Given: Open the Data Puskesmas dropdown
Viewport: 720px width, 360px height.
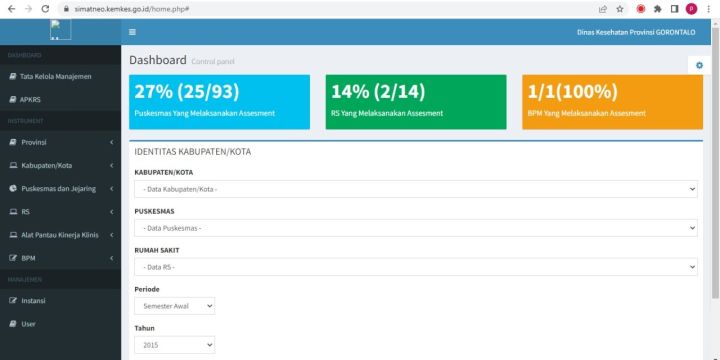Looking at the screenshot, I should (416, 228).
